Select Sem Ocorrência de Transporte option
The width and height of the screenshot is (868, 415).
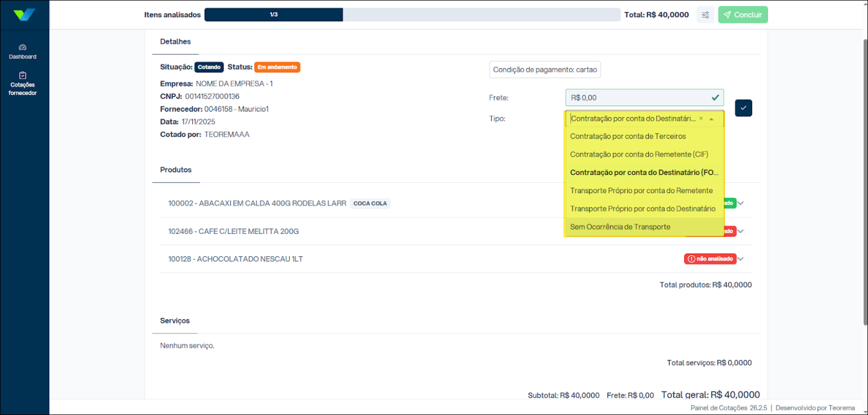tap(620, 227)
